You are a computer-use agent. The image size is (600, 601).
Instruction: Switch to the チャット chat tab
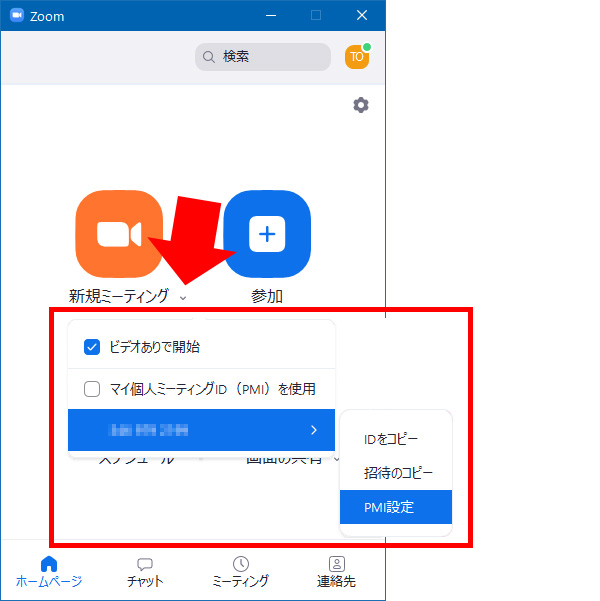click(145, 572)
